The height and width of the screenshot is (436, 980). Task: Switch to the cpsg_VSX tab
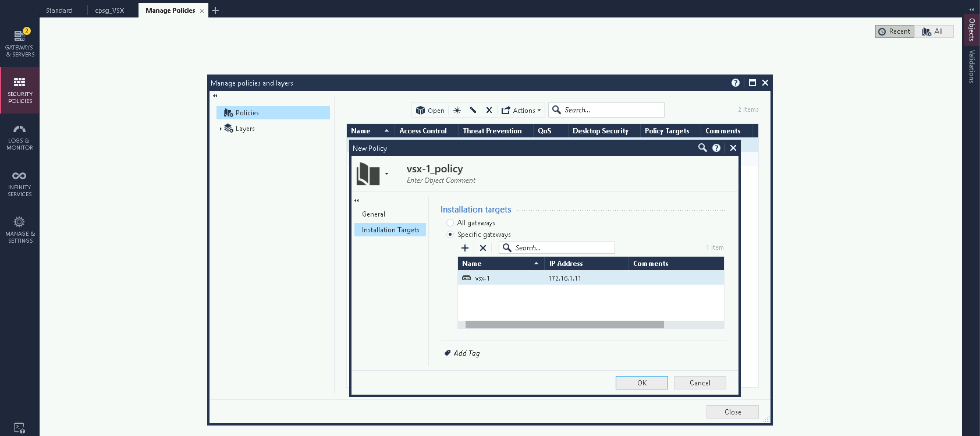(x=109, y=10)
